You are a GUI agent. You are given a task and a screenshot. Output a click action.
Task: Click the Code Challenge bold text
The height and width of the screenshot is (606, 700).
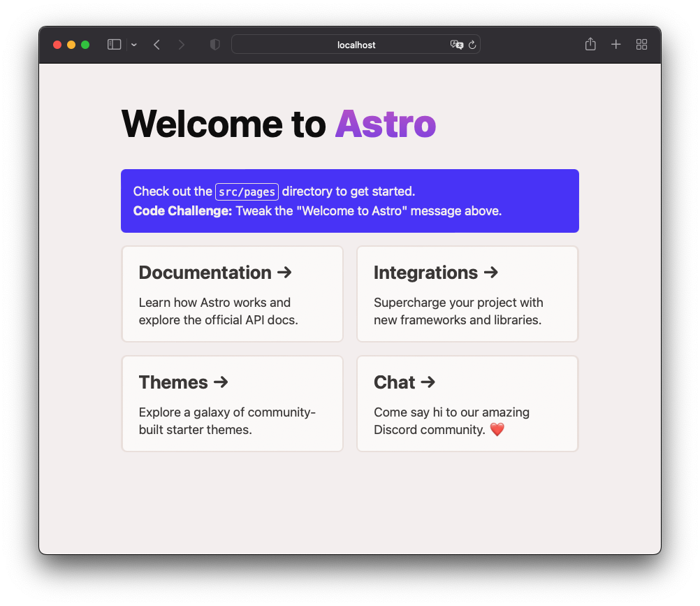182,211
